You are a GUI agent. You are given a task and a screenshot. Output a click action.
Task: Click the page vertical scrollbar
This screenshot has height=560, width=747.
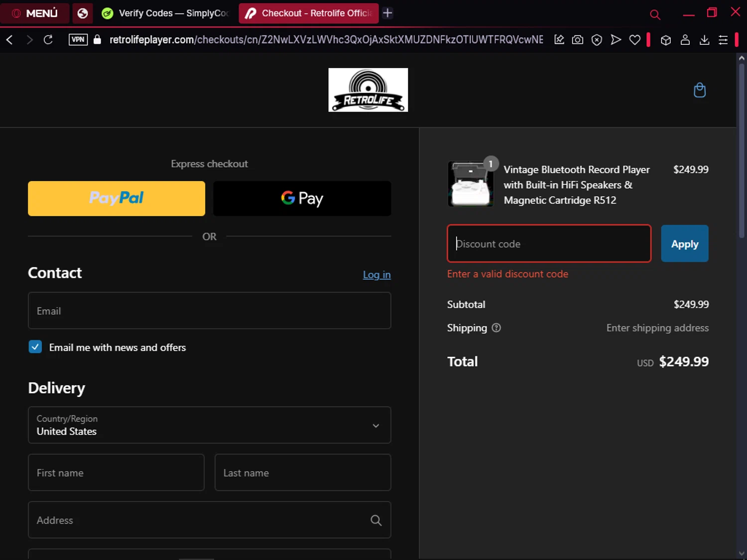coord(742,152)
